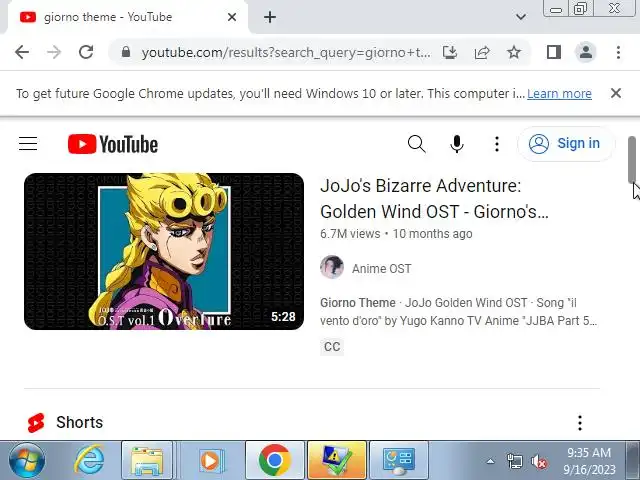Image resolution: width=640 pixels, height=480 pixels.
Task: Dismiss the Chrome update notification bar
Action: coord(616,93)
